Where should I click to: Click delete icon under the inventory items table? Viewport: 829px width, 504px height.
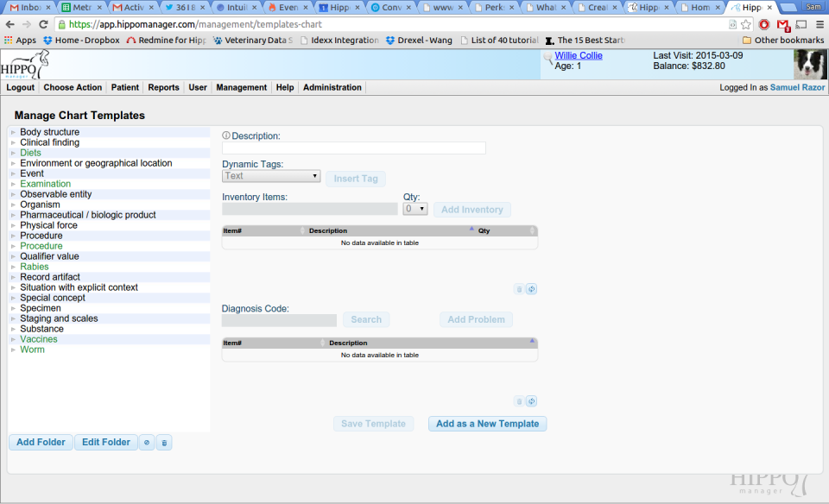tap(519, 289)
